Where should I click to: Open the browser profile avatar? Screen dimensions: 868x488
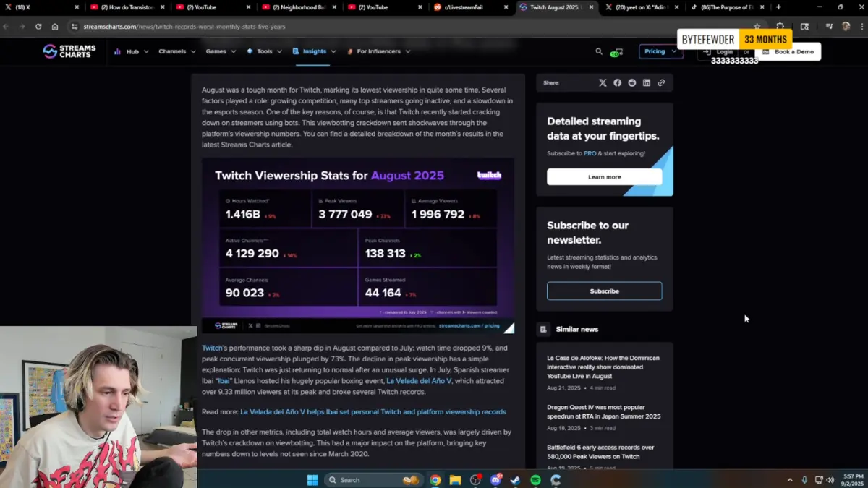click(x=846, y=27)
